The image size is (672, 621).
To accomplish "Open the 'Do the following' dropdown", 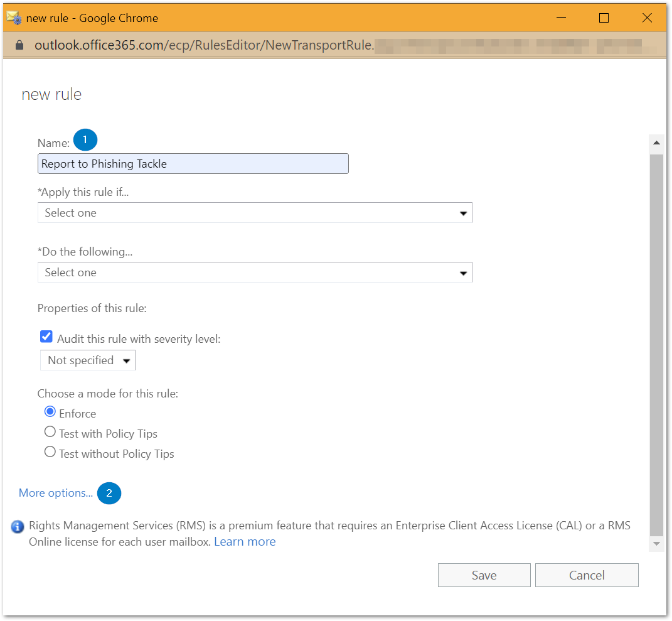I will coord(255,273).
